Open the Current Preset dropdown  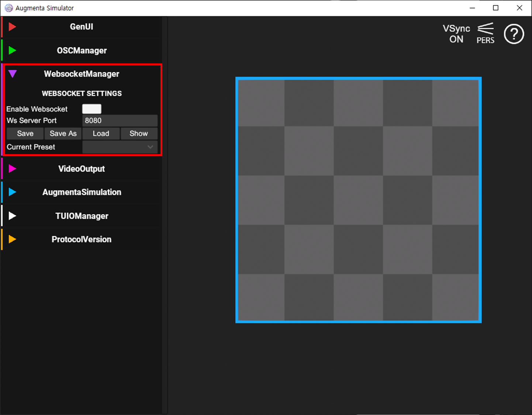pyautogui.click(x=120, y=147)
